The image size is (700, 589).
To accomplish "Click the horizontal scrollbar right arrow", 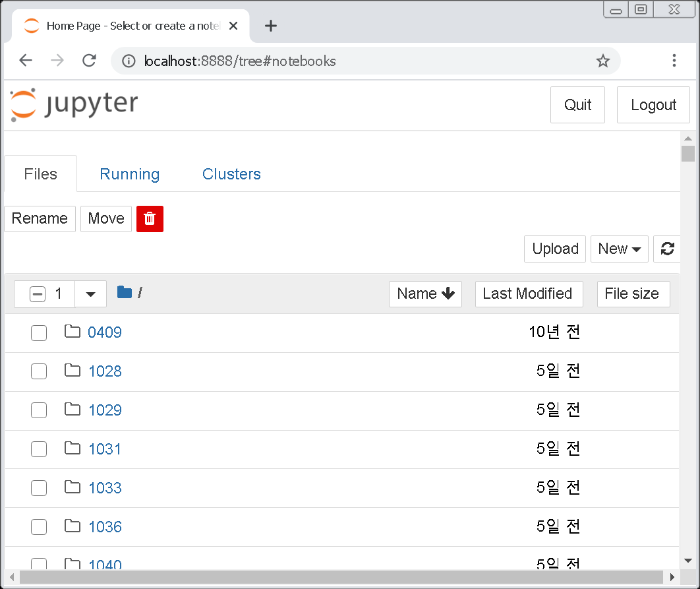I will (x=672, y=577).
